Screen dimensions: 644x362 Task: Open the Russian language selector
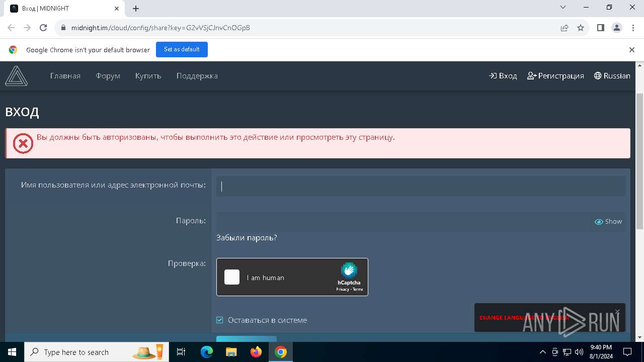click(x=612, y=76)
